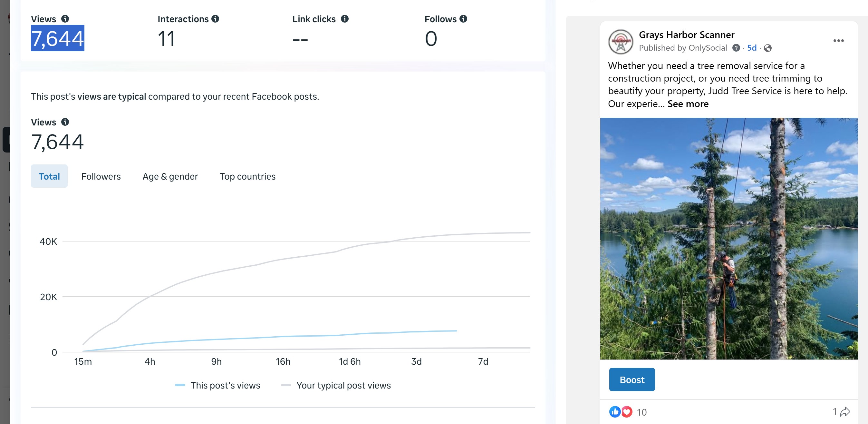Viewport: 868px width, 424px height.
Task: Open the tree climber post photo
Action: 728,238
